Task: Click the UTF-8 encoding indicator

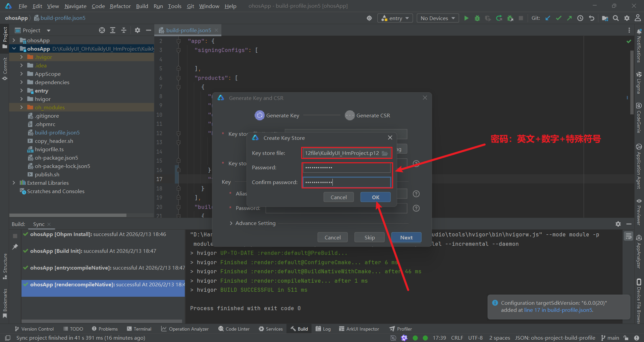Action: pyautogui.click(x=475, y=338)
